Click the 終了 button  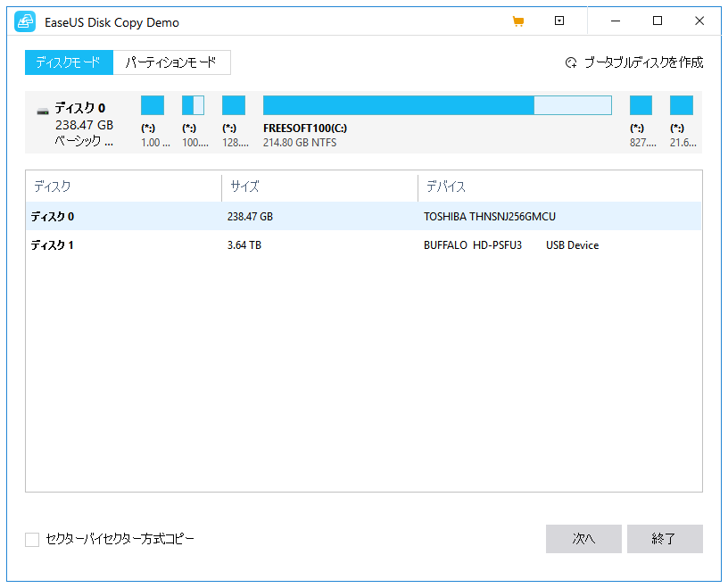665,539
